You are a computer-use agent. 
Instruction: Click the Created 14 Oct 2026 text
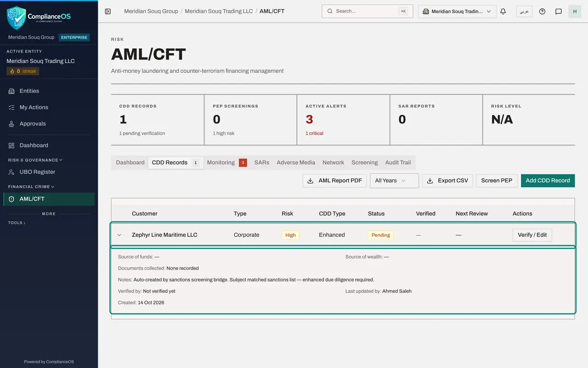[141, 303]
